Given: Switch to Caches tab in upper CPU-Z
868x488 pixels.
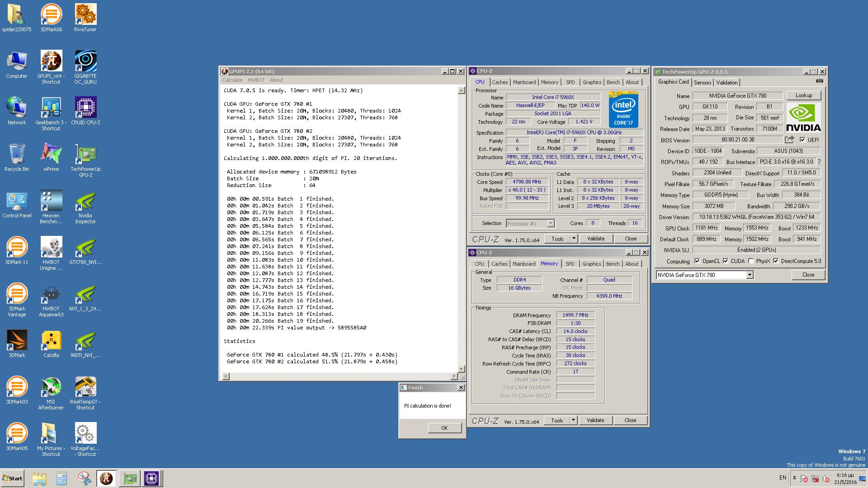Looking at the screenshot, I should click(x=500, y=82).
